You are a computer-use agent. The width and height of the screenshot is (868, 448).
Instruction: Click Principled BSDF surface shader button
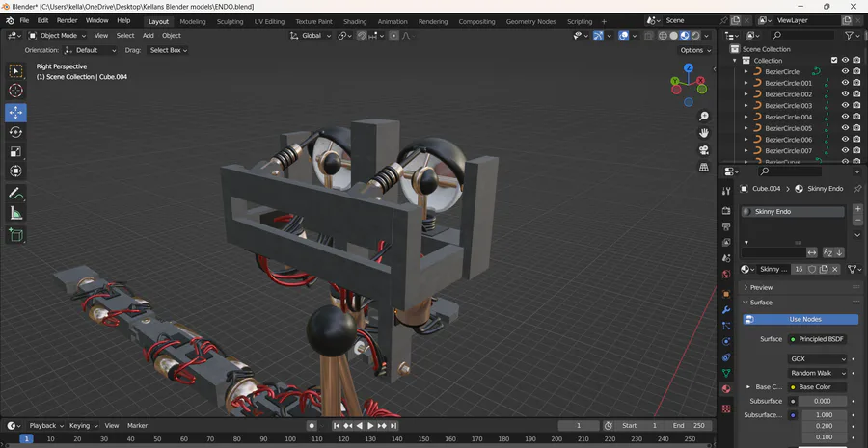click(x=817, y=339)
